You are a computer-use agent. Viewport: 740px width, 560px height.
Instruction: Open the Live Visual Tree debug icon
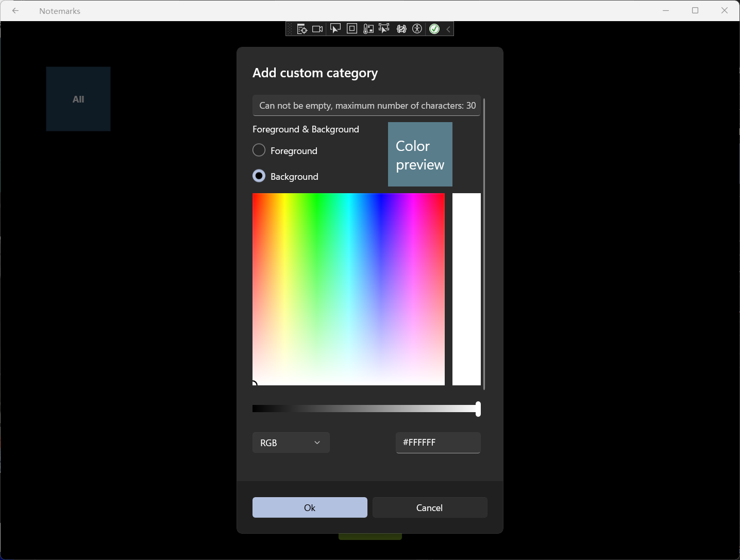tap(302, 29)
